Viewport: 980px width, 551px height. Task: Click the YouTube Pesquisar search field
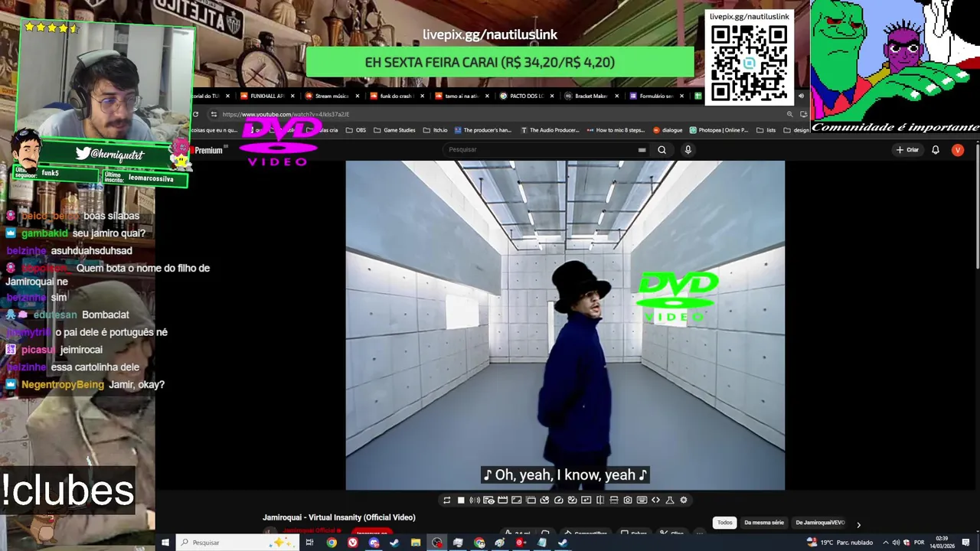[x=547, y=150]
